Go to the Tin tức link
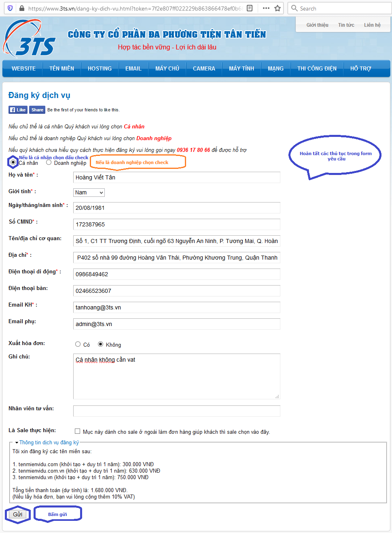This screenshot has height=533, width=392. pos(346,25)
